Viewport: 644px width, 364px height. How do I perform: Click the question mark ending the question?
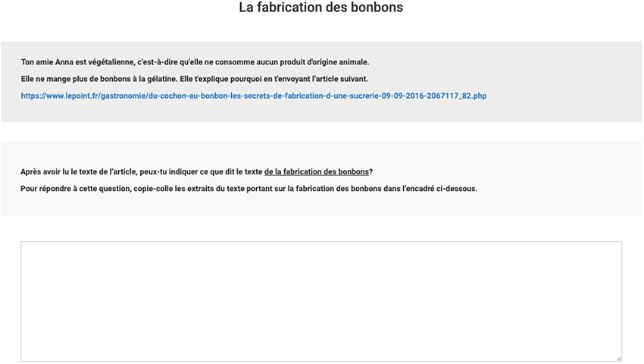(371, 172)
